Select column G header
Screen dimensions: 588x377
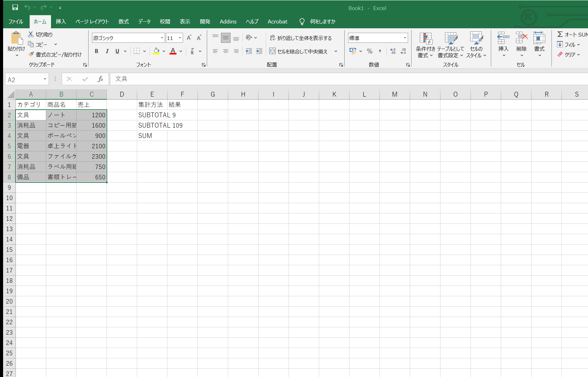[213, 94]
